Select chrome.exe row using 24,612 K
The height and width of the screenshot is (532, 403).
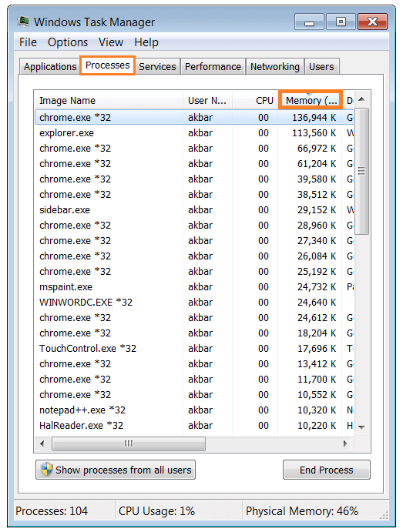tap(194, 317)
